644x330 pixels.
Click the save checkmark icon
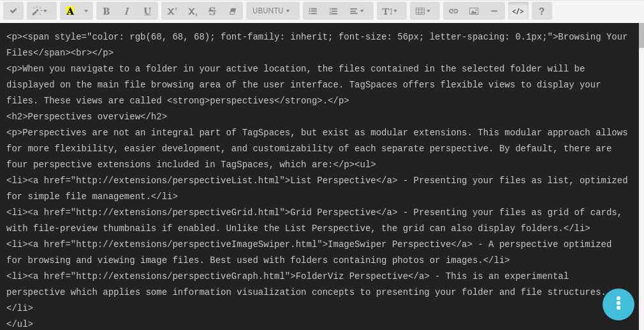coord(13,11)
